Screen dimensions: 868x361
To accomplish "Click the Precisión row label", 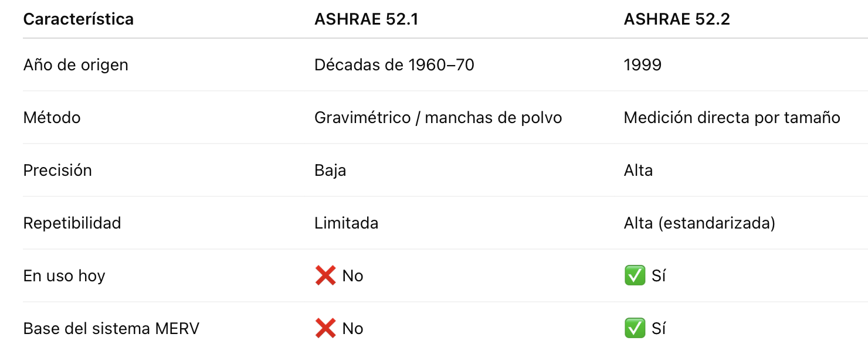I will pos(57,170).
